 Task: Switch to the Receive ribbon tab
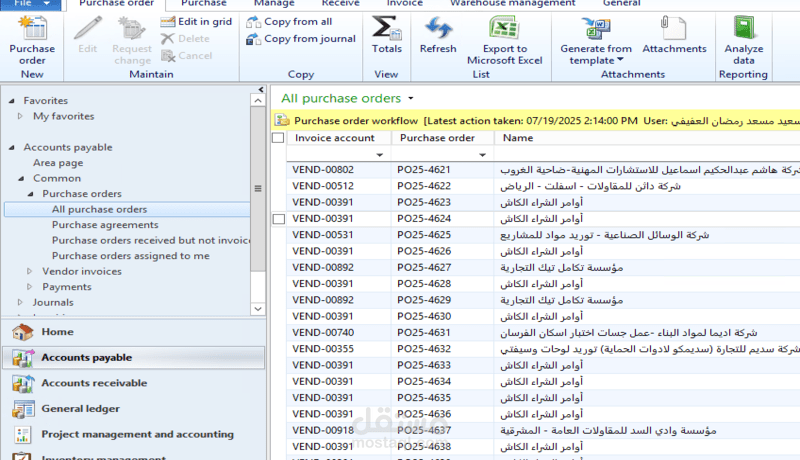click(340, 4)
